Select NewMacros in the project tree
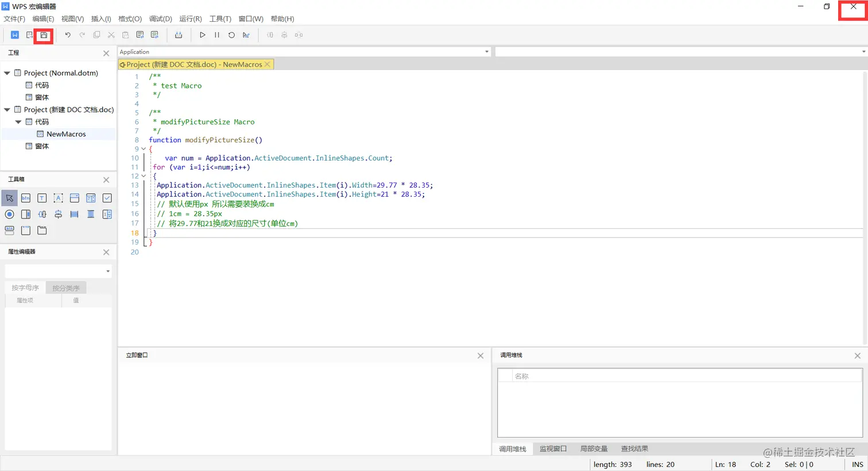The height and width of the screenshot is (471, 868). pyautogui.click(x=66, y=134)
